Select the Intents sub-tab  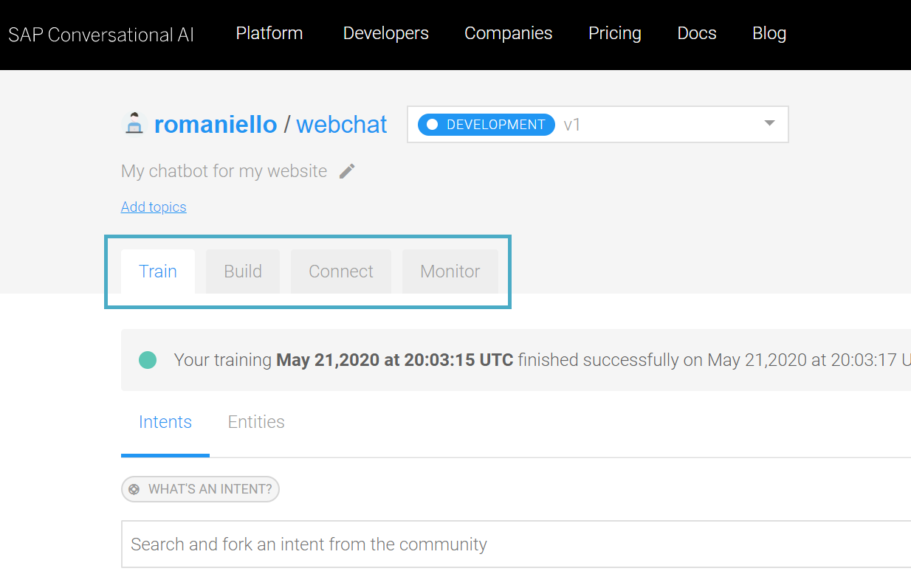pyautogui.click(x=165, y=422)
